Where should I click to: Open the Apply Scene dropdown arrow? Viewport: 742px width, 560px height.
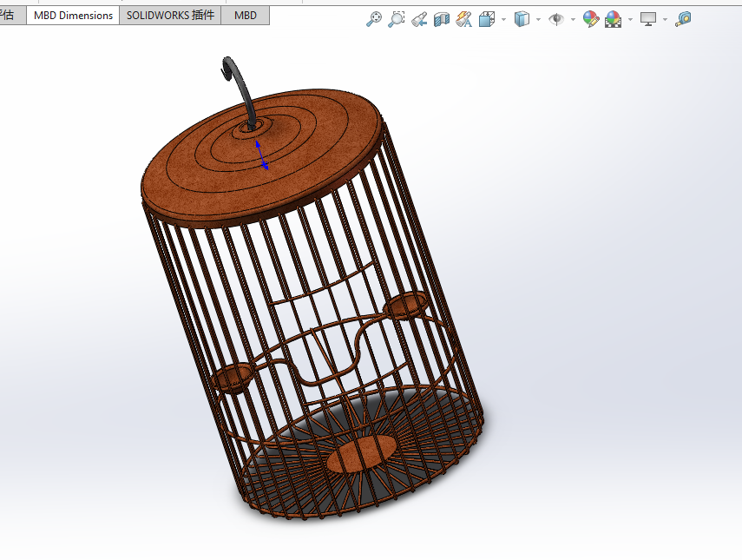click(x=630, y=18)
